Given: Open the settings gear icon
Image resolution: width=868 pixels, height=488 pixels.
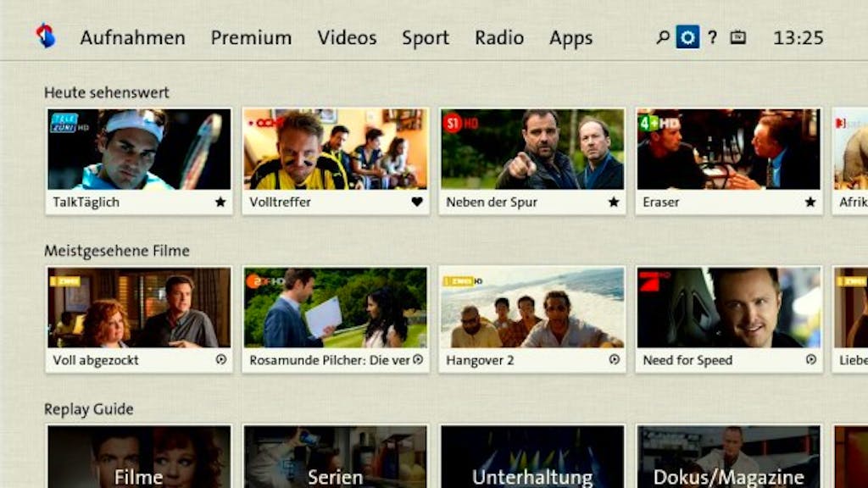Looking at the screenshot, I should point(687,37).
